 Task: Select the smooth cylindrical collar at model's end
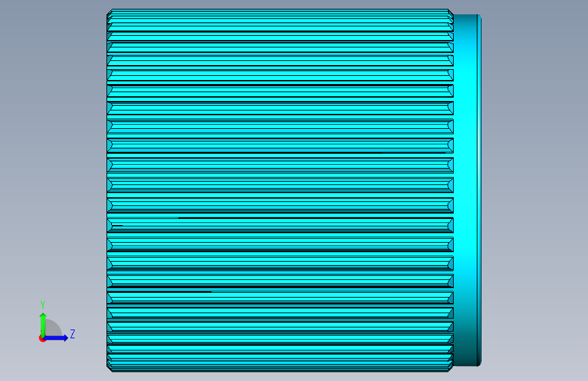tap(467, 190)
